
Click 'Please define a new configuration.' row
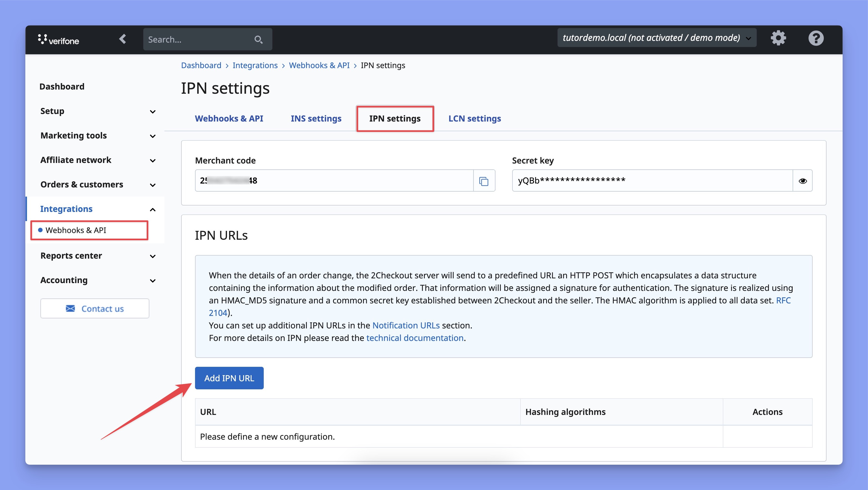point(504,436)
